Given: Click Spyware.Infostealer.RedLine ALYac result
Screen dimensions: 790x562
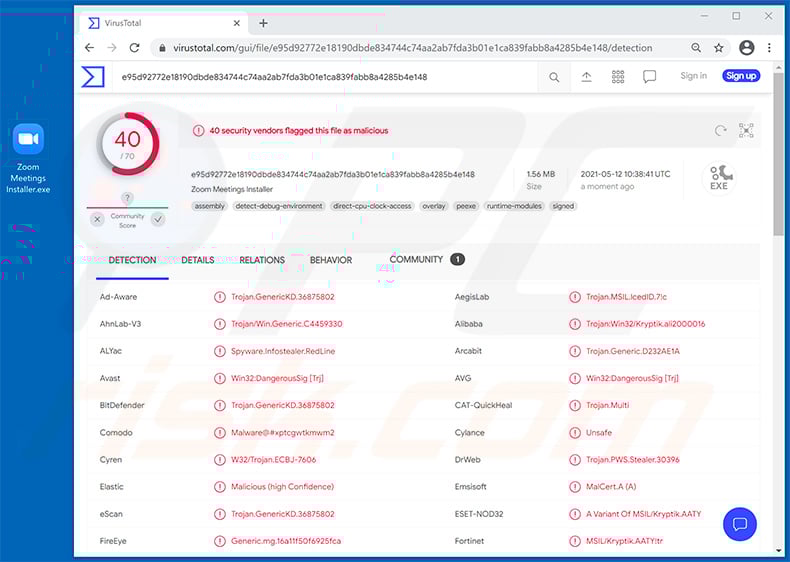Looking at the screenshot, I should (x=283, y=351).
